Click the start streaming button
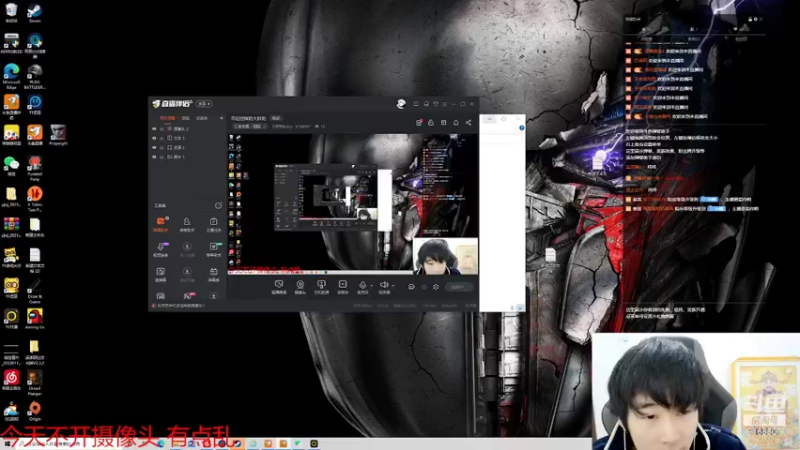800x450 pixels. tap(458, 287)
